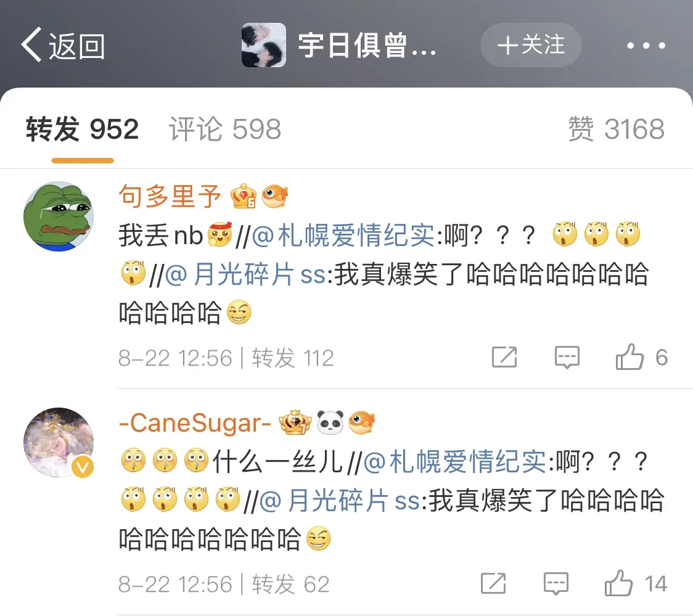Repost 句多里予's post via share icon
The width and height of the screenshot is (693, 616).
[504, 357]
